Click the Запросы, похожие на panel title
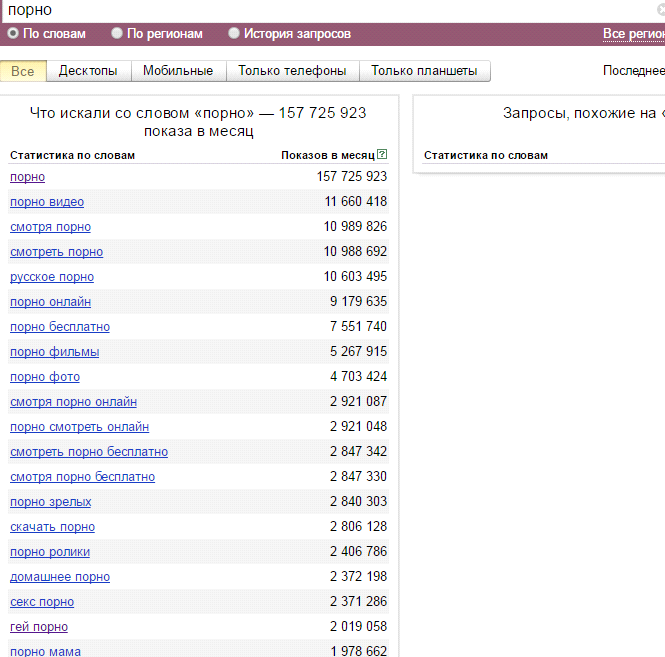The width and height of the screenshot is (665, 657). click(x=584, y=113)
